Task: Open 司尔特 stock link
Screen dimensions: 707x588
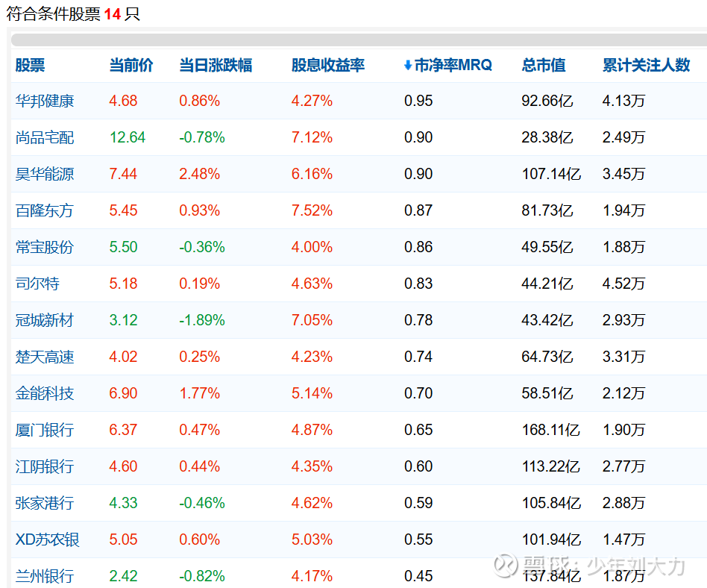Action: point(37,284)
